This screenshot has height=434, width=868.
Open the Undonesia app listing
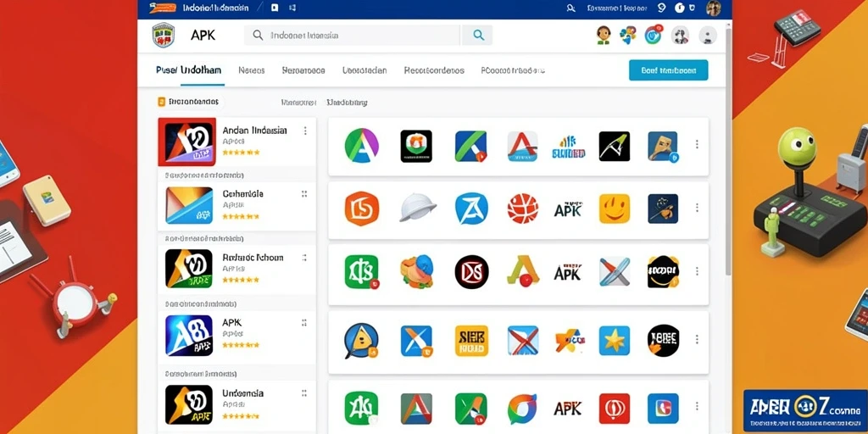click(237, 404)
